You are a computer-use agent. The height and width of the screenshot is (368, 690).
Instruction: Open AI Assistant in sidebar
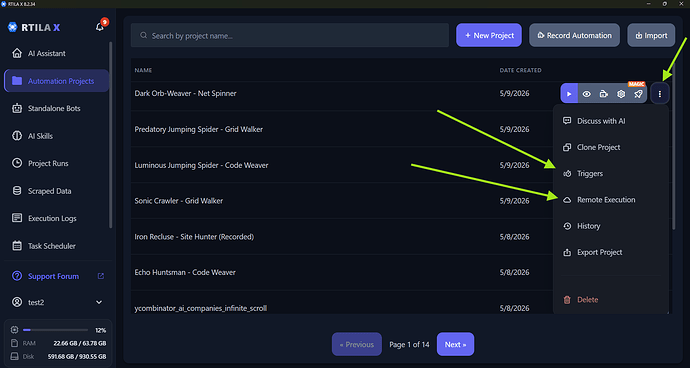(x=56, y=53)
